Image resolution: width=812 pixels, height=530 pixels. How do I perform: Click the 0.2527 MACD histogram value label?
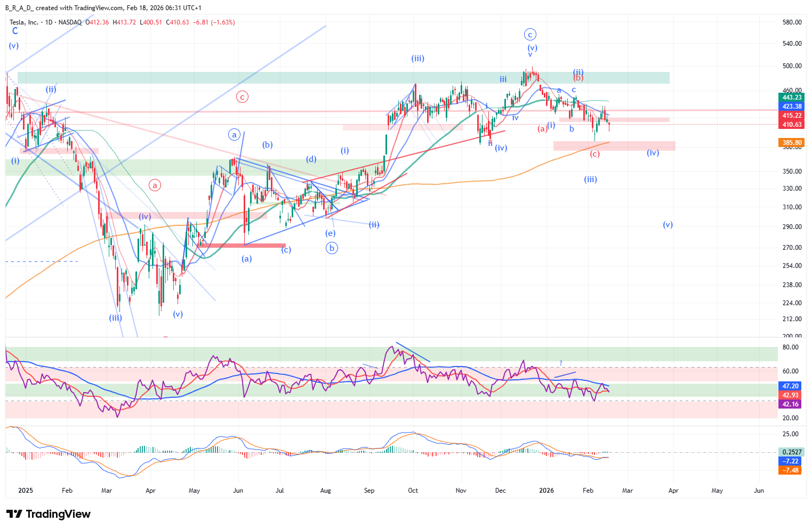click(791, 452)
